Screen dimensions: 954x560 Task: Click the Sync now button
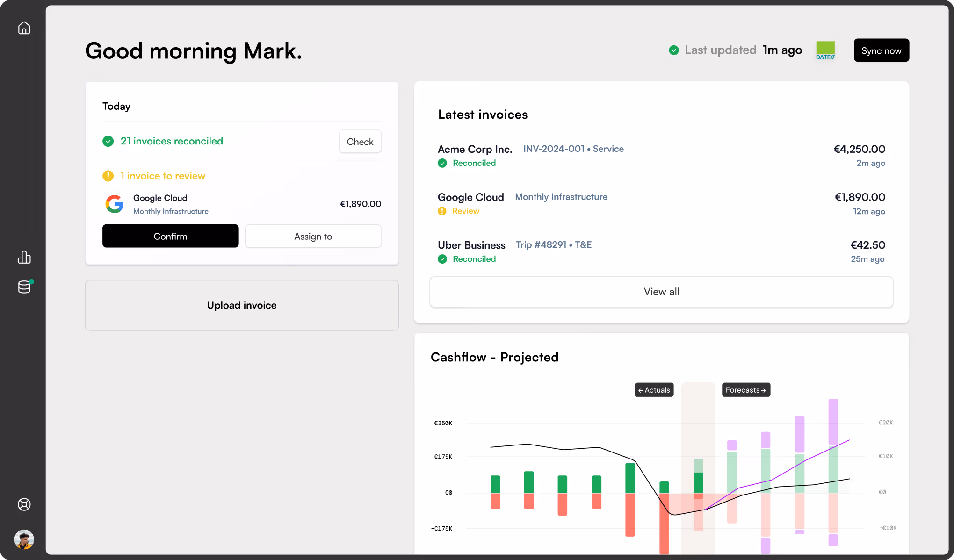click(x=881, y=50)
